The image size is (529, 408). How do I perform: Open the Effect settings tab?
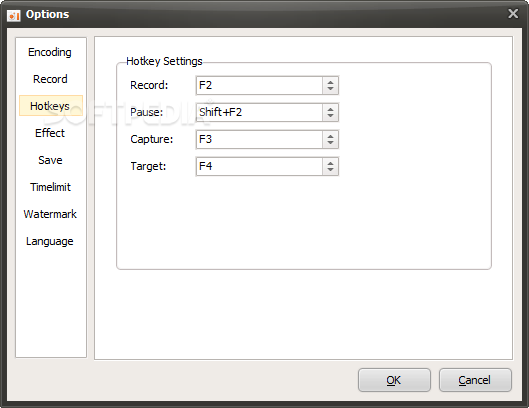coord(50,133)
